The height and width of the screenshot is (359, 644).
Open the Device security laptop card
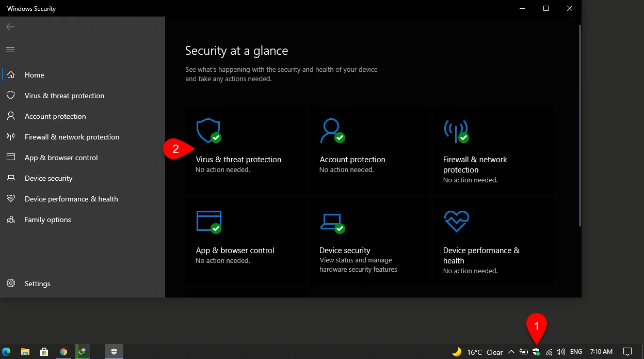(x=369, y=242)
